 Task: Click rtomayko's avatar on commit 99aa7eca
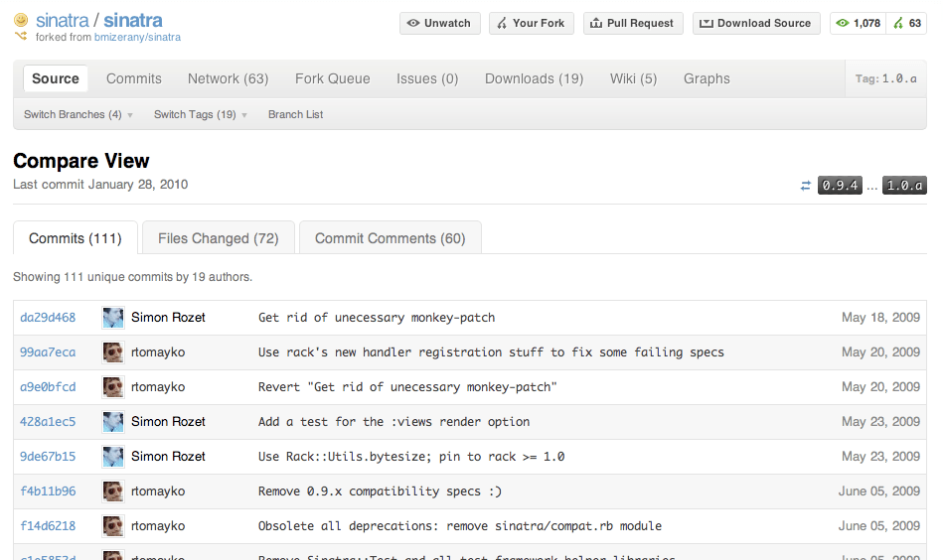point(113,352)
